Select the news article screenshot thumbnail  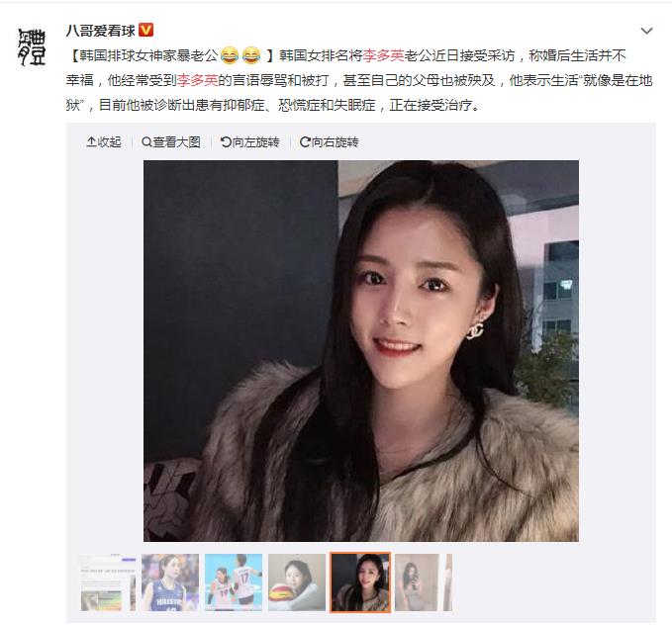pos(108,582)
